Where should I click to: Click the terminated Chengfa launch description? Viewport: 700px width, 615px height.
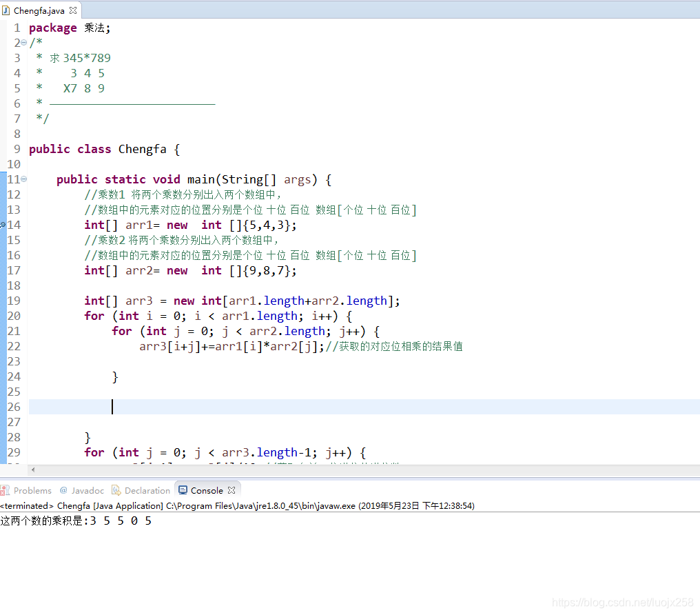[237, 505]
